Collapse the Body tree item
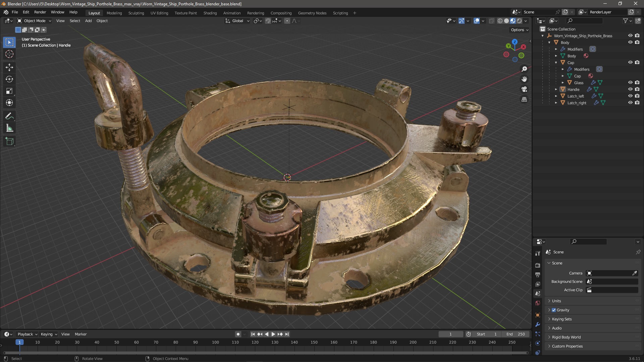644x362 pixels. coord(549,43)
